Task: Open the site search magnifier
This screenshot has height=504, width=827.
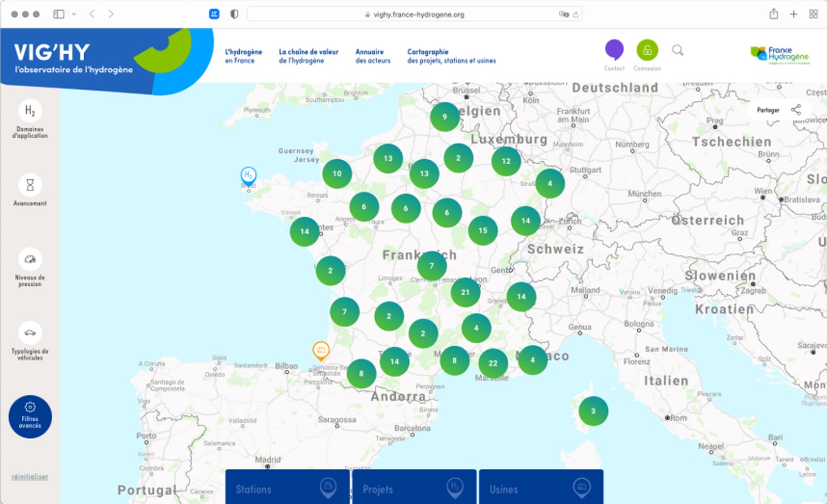Action: coord(678,50)
